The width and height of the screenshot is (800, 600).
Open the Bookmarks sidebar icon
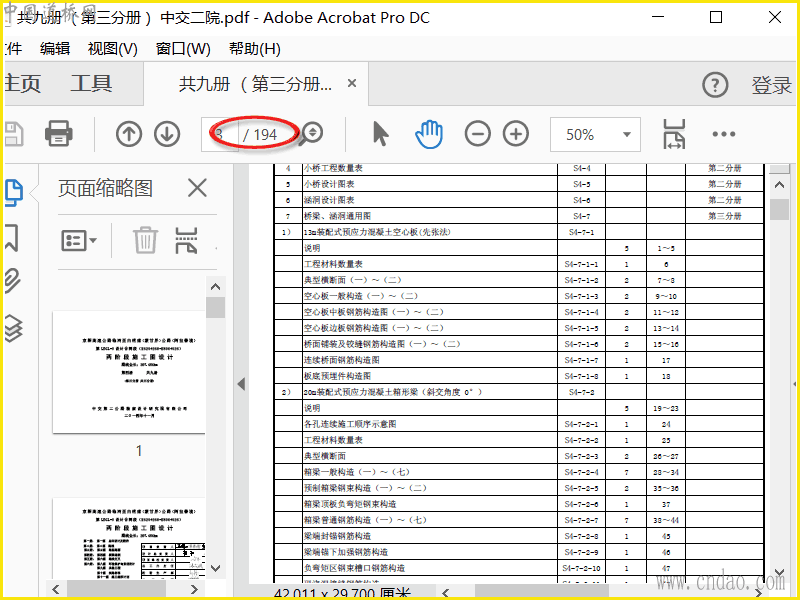12,238
